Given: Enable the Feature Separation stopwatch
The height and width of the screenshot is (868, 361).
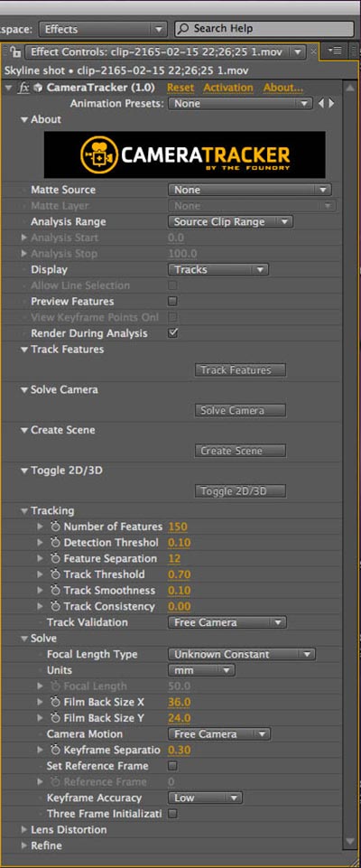Looking at the screenshot, I should coord(55,559).
